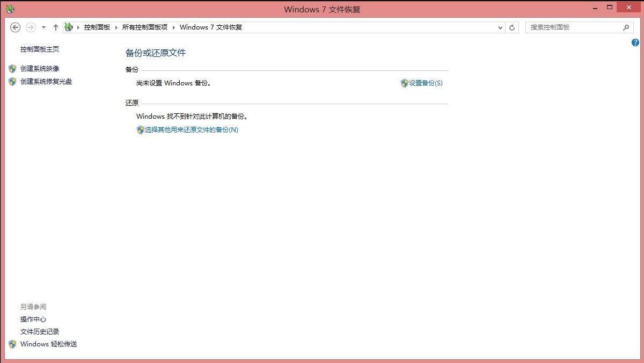The height and width of the screenshot is (363, 644).
Task: Click the Windows 找不到针对此计算机的备份 text
Action: click(x=192, y=117)
